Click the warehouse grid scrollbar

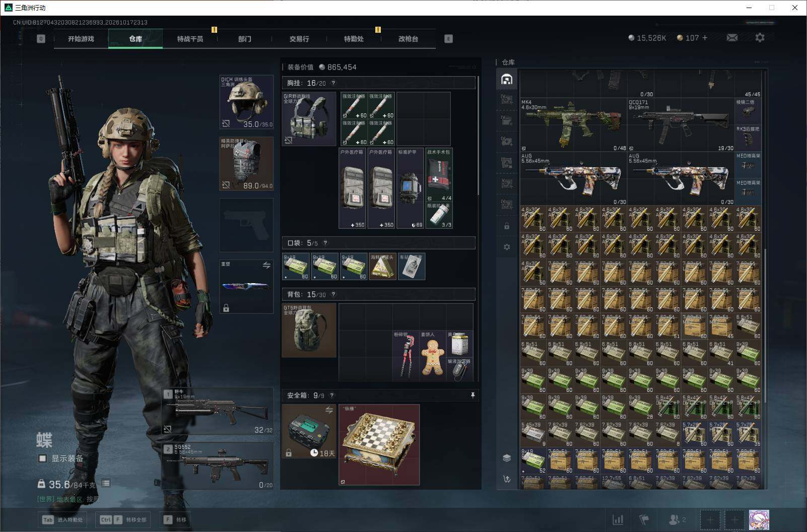pos(765,326)
